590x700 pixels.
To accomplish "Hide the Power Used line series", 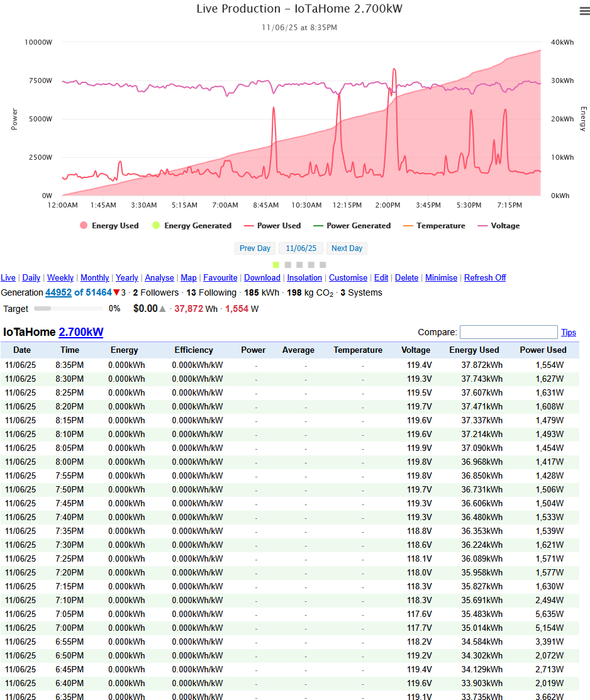I will tap(272, 226).
